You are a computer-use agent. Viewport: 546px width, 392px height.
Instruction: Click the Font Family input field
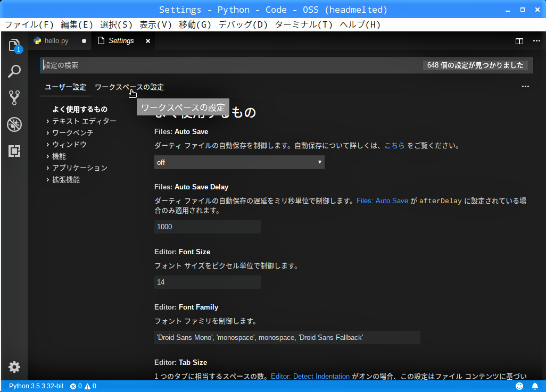(x=287, y=337)
